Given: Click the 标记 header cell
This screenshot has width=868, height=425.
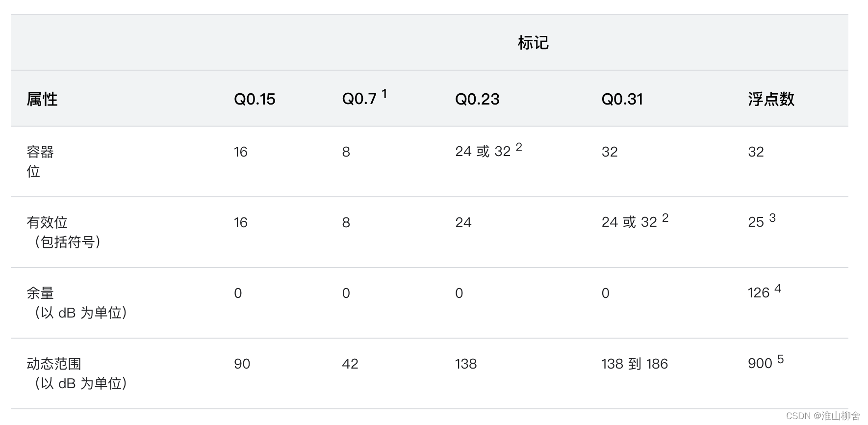Looking at the screenshot, I should (x=533, y=43).
